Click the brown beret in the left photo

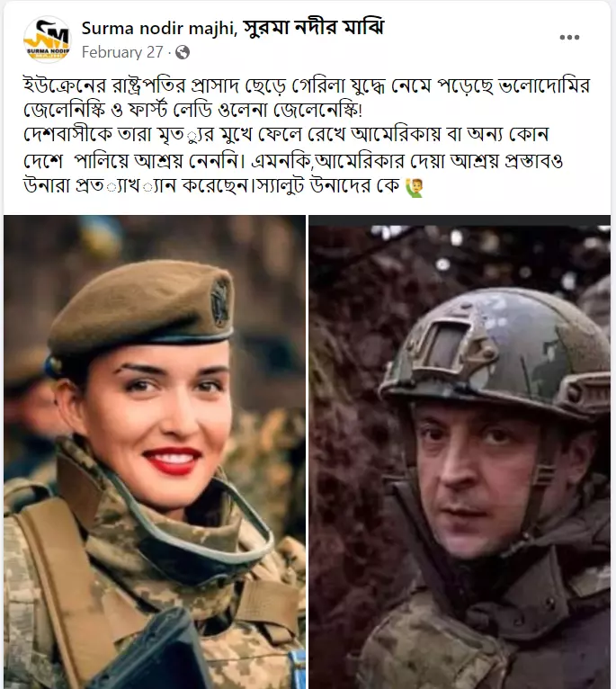pyautogui.click(x=140, y=312)
